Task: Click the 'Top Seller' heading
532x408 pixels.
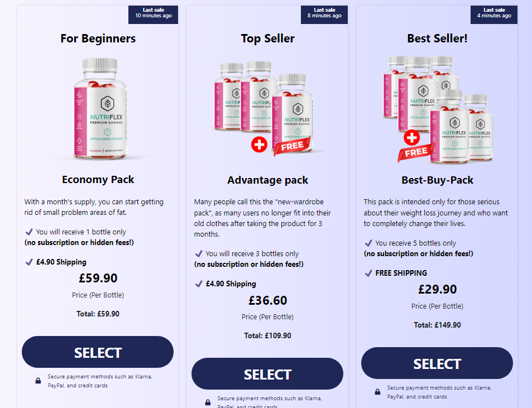Action: [x=268, y=39]
